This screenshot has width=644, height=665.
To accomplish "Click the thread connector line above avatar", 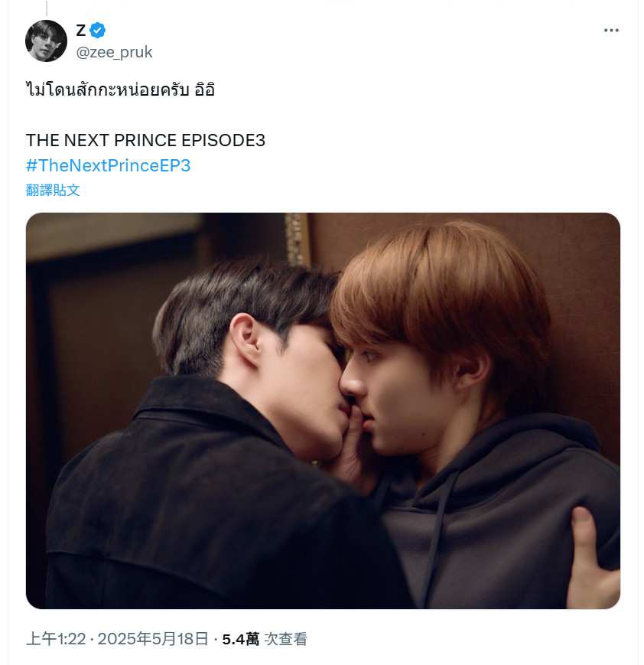I will [x=46, y=8].
